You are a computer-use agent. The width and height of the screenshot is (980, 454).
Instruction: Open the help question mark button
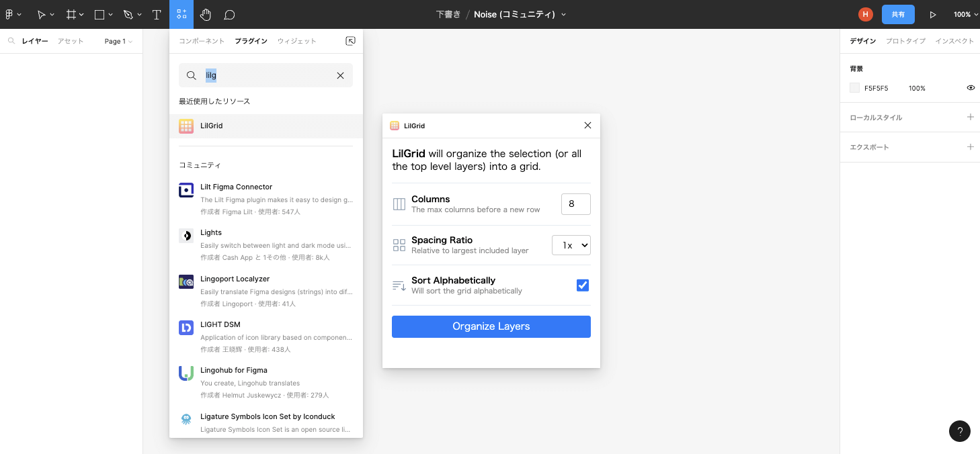pos(960,431)
